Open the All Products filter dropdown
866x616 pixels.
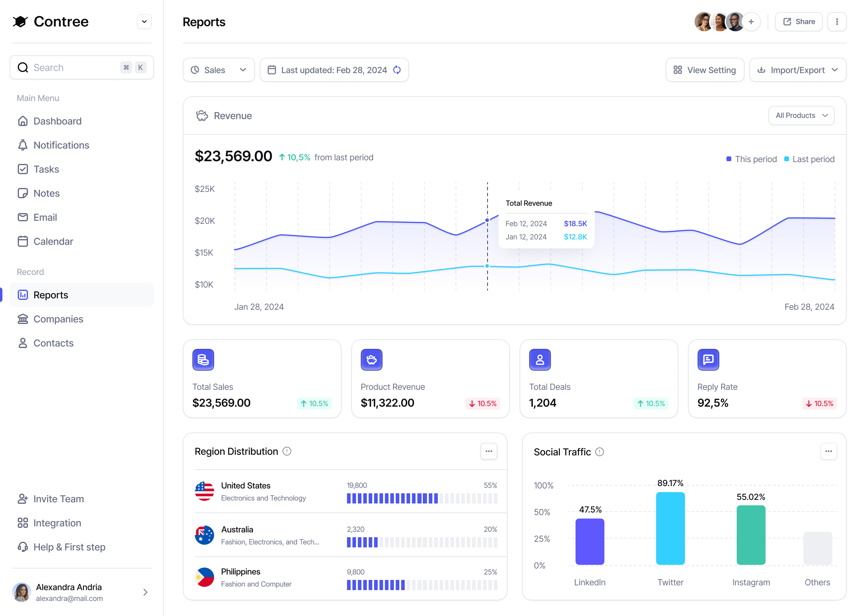point(802,115)
